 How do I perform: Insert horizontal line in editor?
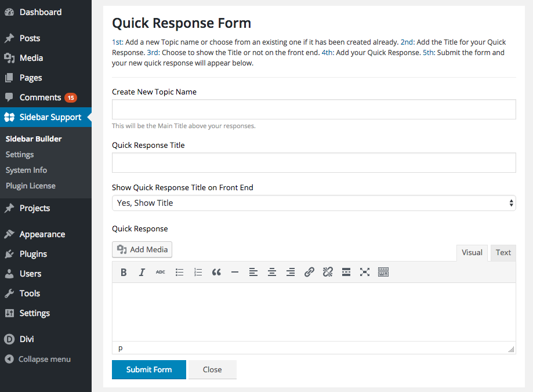coord(235,272)
